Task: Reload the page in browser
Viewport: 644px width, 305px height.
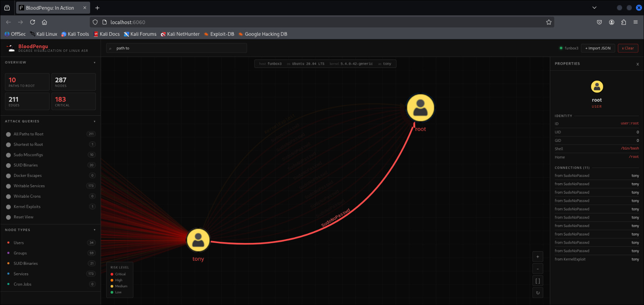Action: pos(33,22)
